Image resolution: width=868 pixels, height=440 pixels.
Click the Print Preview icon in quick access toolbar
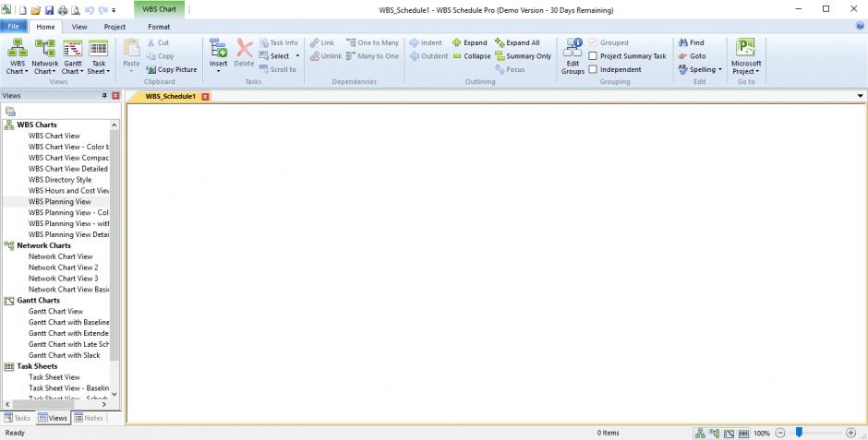[x=76, y=10]
